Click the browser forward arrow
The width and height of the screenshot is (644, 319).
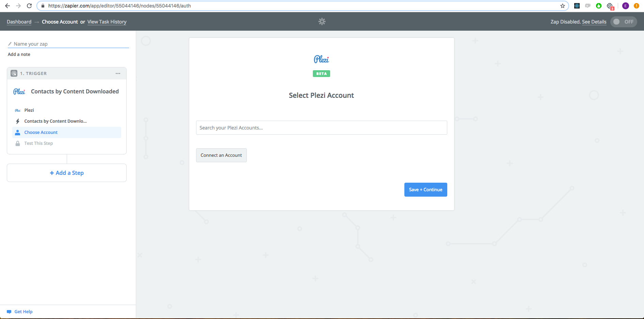point(18,6)
